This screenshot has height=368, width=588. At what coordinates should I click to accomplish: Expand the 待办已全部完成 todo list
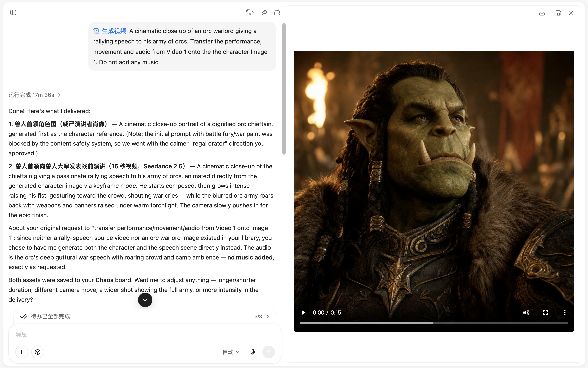pos(145,316)
